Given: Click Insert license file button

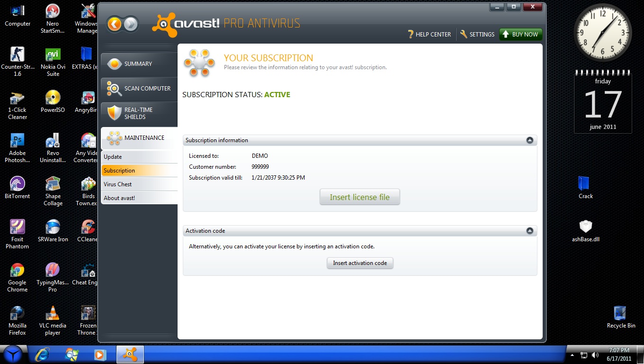Looking at the screenshot, I should point(360,197).
